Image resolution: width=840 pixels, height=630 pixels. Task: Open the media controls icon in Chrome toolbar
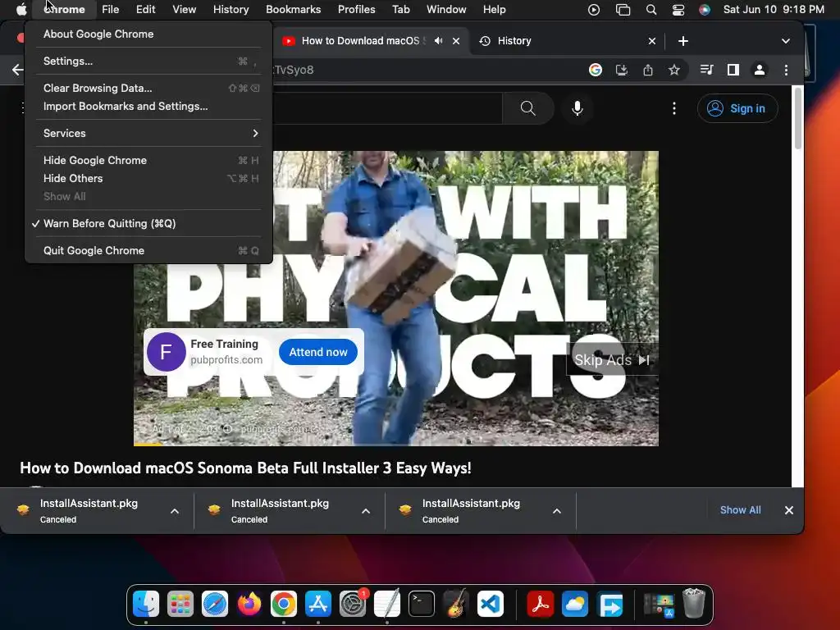706,70
